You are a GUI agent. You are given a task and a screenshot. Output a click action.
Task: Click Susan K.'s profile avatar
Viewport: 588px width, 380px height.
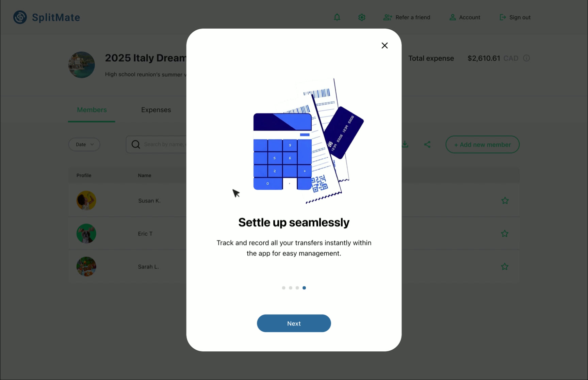coord(86,201)
